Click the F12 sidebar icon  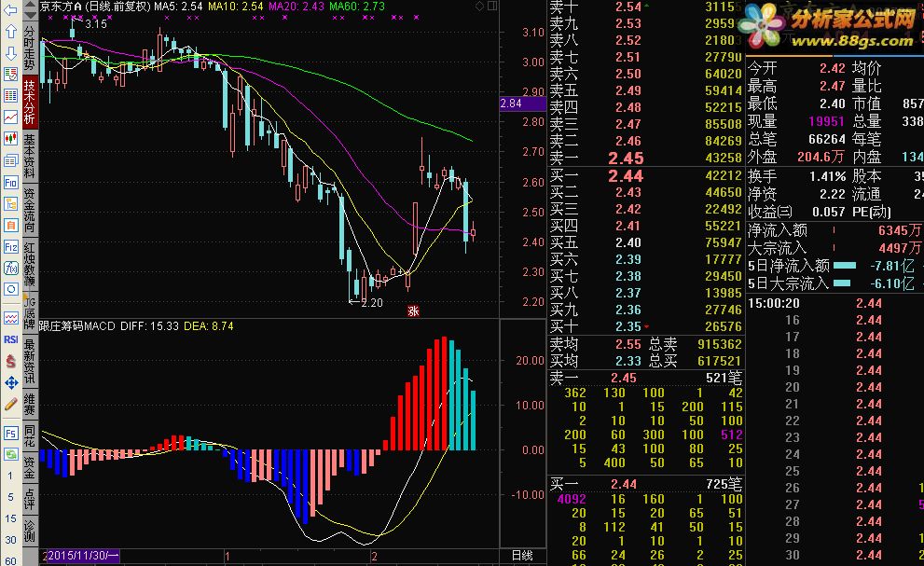coord(10,246)
